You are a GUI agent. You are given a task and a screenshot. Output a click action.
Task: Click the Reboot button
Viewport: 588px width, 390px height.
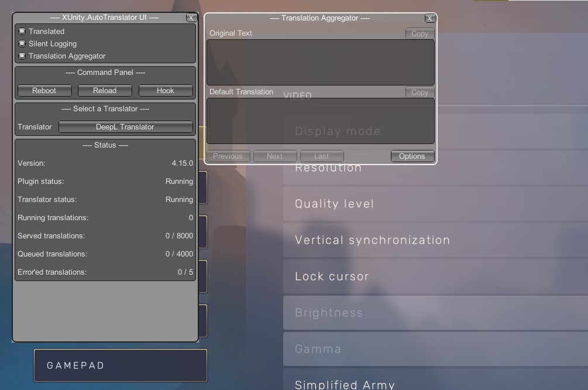tap(44, 90)
